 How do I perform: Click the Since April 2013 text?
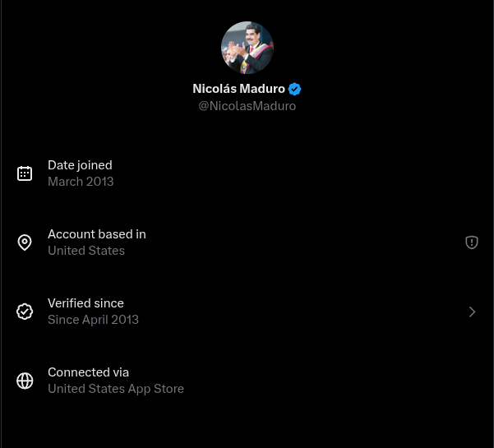(x=93, y=320)
